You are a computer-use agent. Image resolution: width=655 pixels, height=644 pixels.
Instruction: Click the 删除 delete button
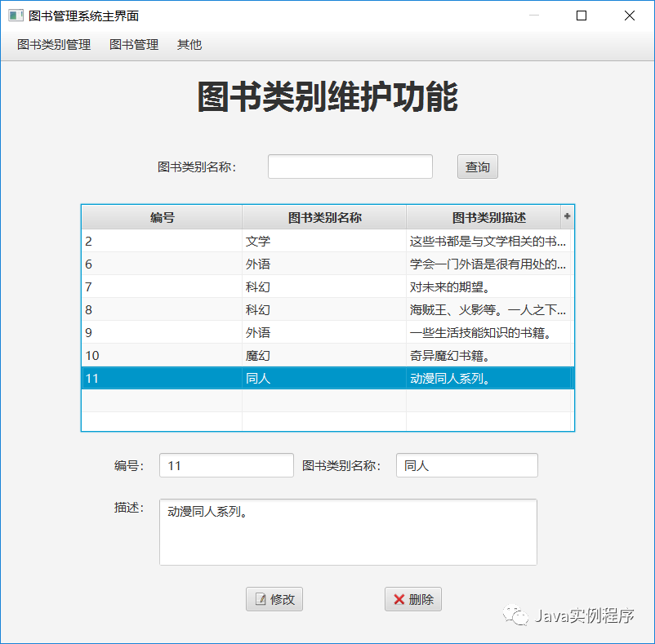pyautogui.click(x=412, y=599)
